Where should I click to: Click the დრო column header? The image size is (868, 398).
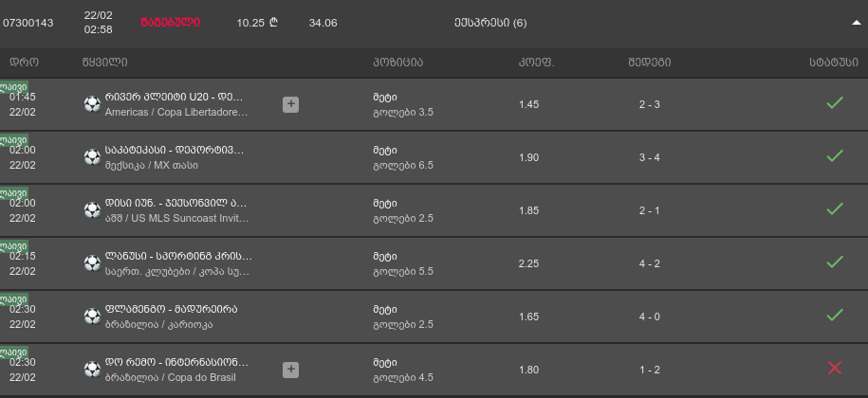coord(24,63)
